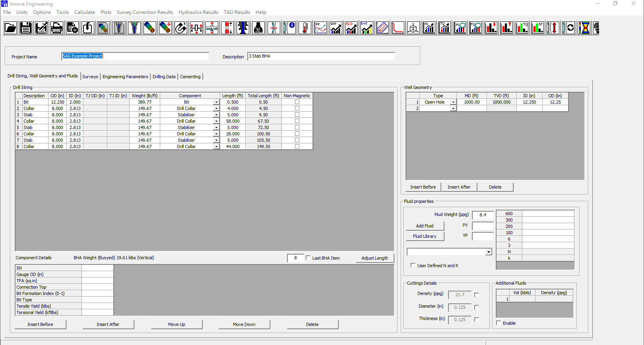Click the printer toolbar icon

[57, 28]
